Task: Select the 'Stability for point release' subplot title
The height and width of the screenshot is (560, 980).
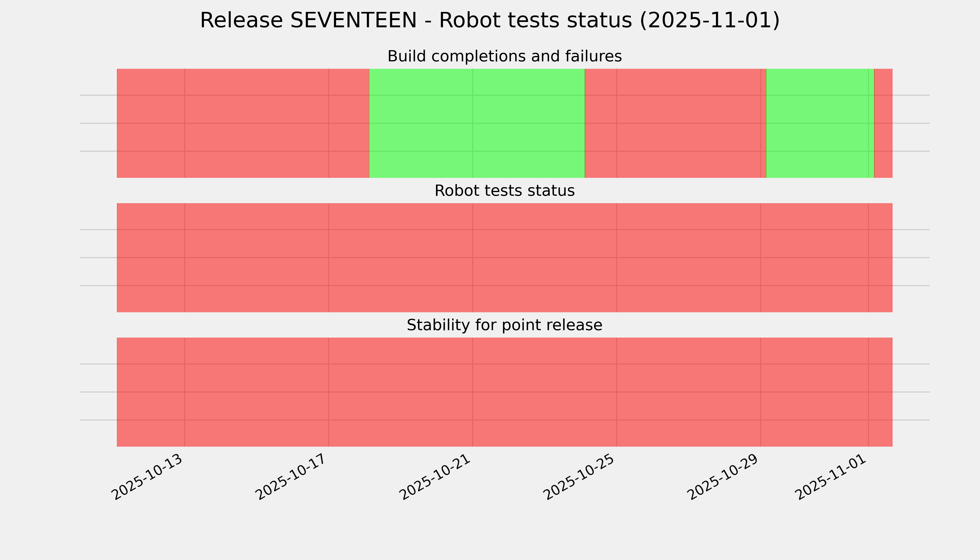Action: point(504,325)
